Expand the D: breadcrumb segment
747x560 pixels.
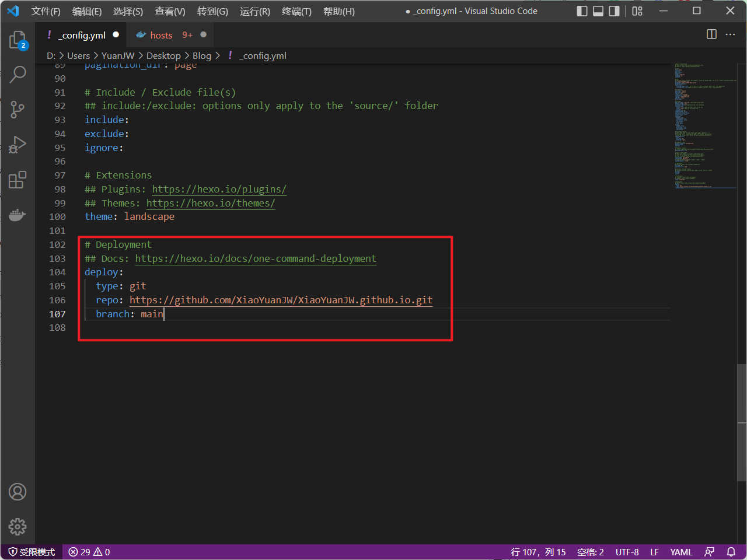(x=51, y=55)
